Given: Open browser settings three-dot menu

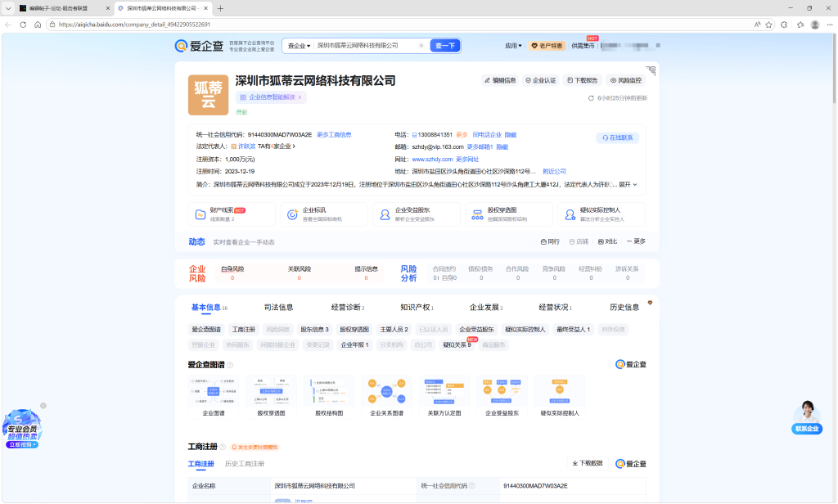Looking at the screenshot, I should coord(830,25).
